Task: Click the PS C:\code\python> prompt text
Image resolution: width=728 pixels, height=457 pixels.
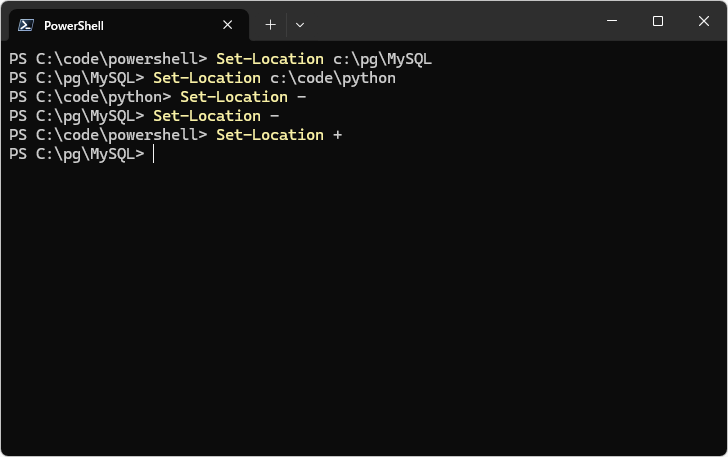Action: [90, 97]
